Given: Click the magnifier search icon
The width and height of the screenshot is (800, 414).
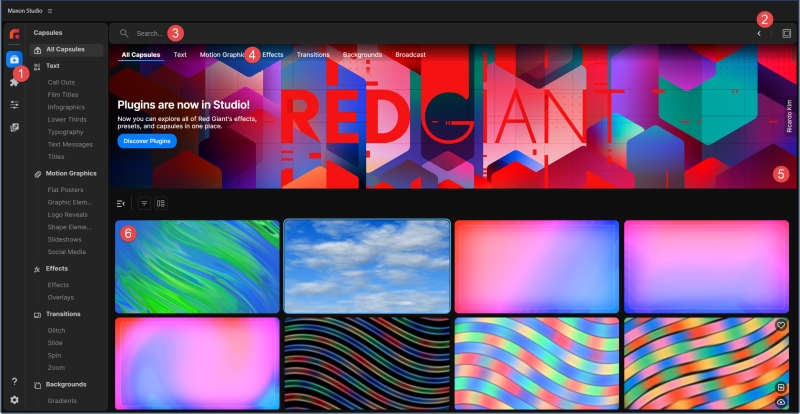Looking at the screenshot, I should (124, 33).
